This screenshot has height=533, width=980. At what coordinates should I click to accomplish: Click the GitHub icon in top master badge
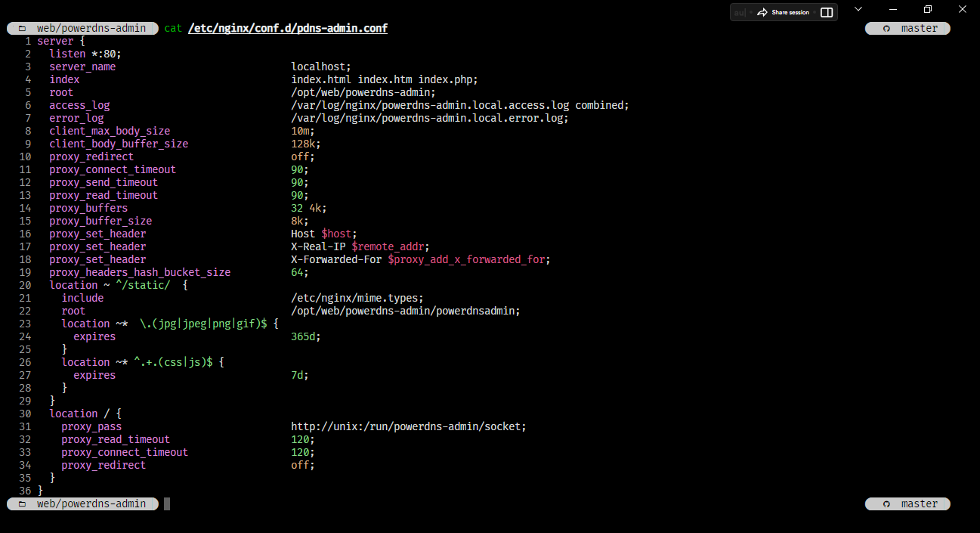[888, 29]
